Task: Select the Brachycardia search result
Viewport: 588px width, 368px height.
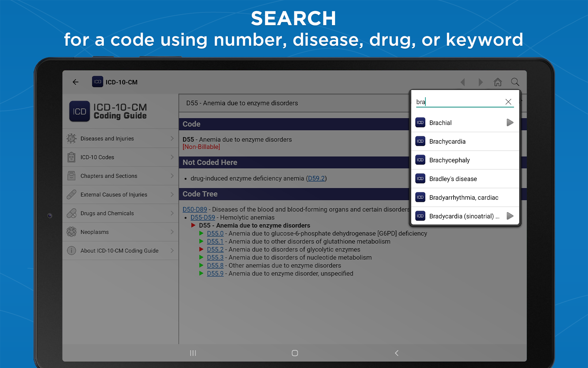Action: pyautogui.click(x=465, y=141)
